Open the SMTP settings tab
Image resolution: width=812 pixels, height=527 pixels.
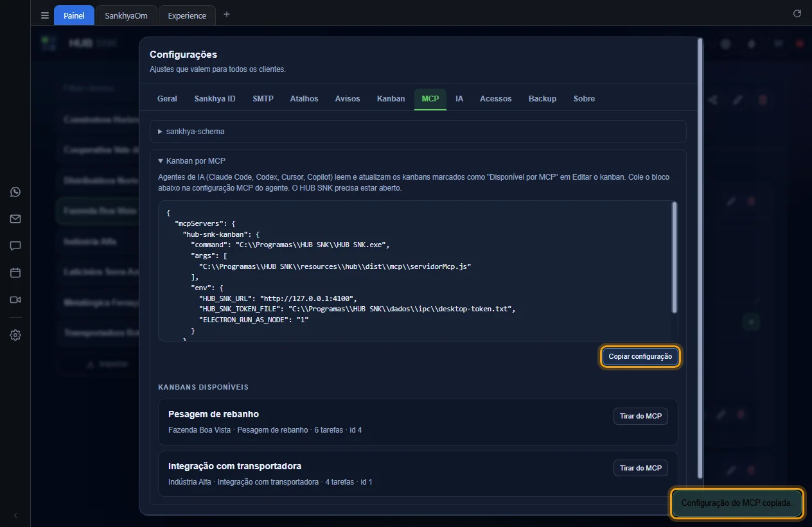coord(263,99)
